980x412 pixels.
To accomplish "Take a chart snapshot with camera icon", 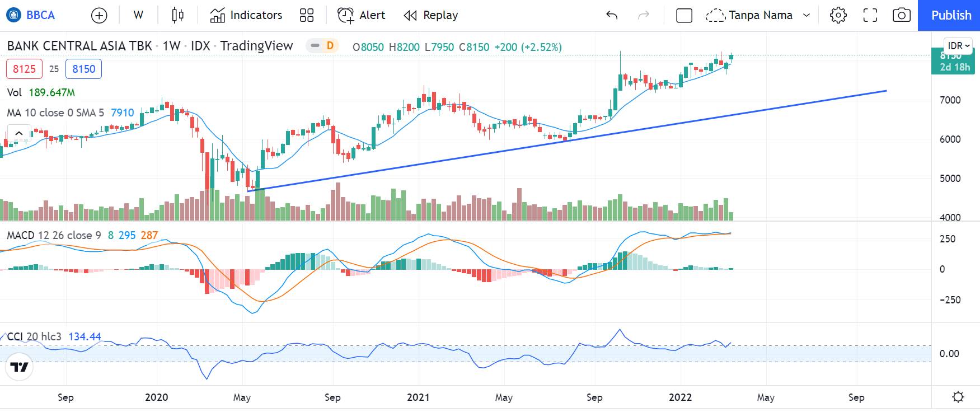I will (x=901, y=15).
